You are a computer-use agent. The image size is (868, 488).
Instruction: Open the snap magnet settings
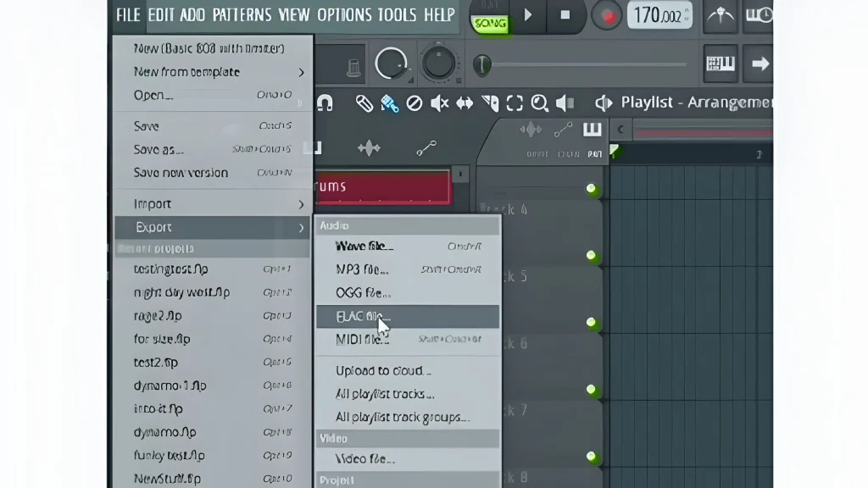325,103
